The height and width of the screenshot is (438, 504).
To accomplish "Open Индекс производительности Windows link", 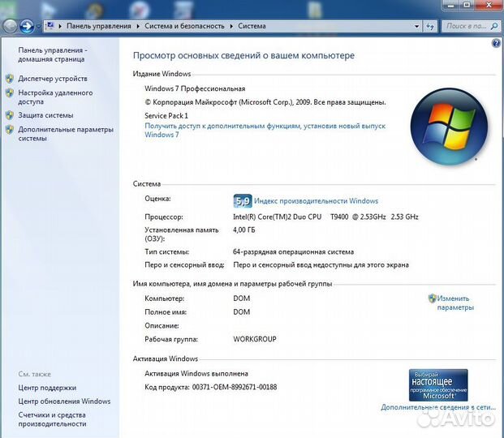I will (x=316, y=201).
